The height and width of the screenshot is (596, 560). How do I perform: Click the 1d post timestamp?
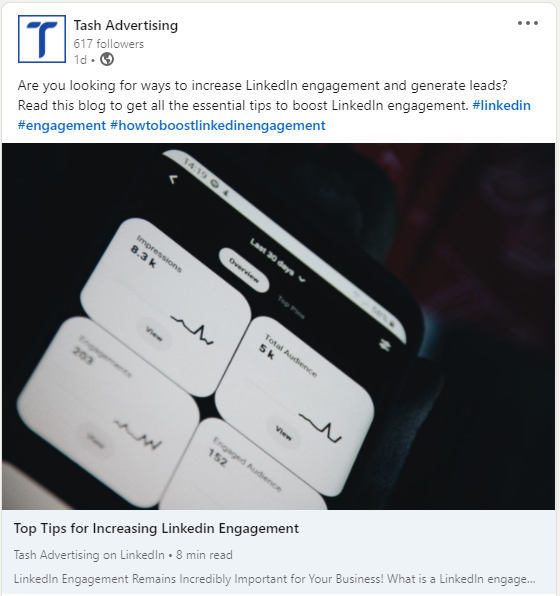80,60
